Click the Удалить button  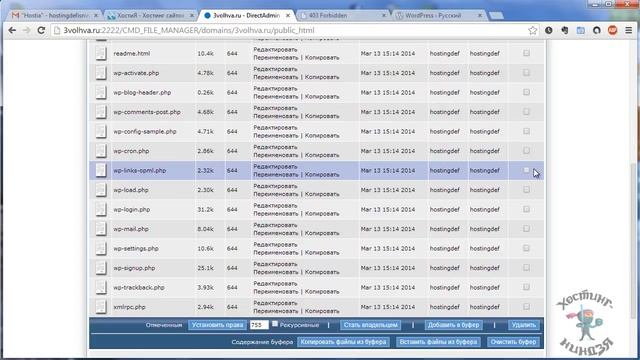tap(524, 325)
